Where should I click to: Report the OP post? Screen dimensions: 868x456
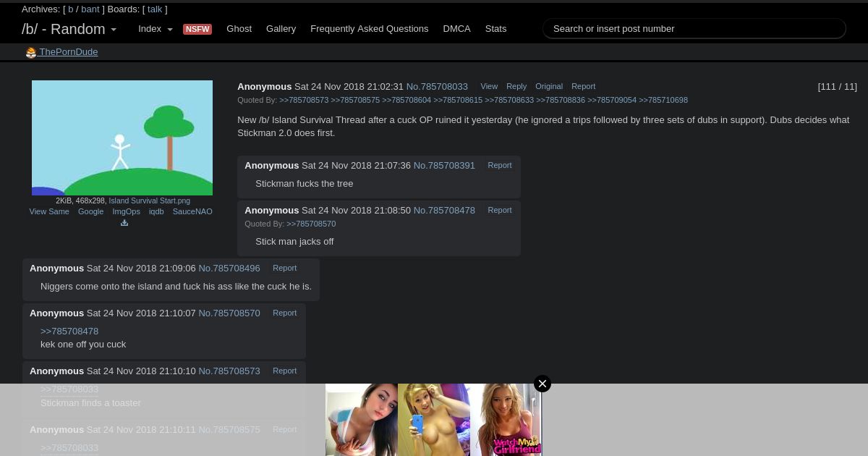coord(583,87)
